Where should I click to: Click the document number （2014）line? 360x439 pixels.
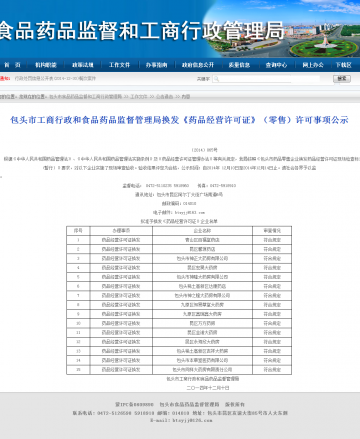pos(204,150)
